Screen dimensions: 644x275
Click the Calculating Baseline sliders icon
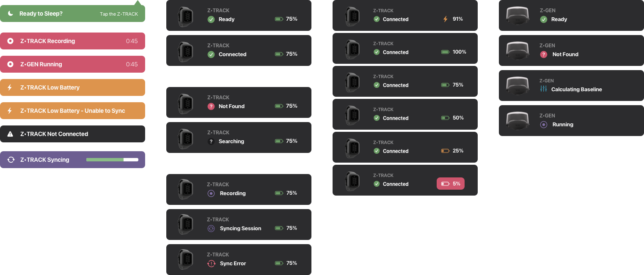click(x=544, y=89)
